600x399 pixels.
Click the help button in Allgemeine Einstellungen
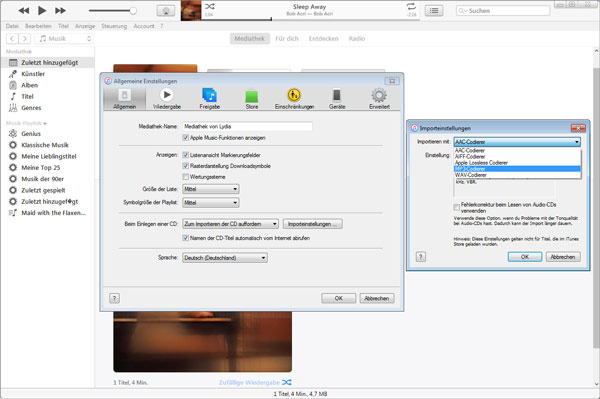click(x=114, y=298)
